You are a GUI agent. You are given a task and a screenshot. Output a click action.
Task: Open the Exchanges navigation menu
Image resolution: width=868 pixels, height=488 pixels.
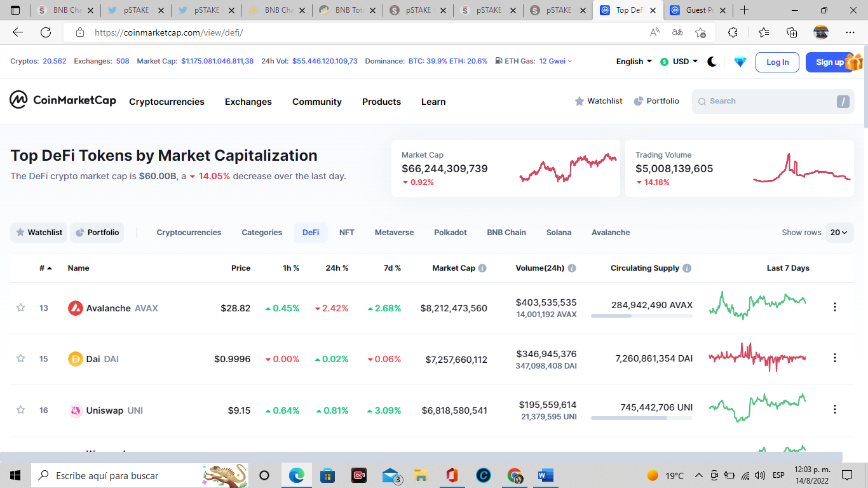click(248, 102)
